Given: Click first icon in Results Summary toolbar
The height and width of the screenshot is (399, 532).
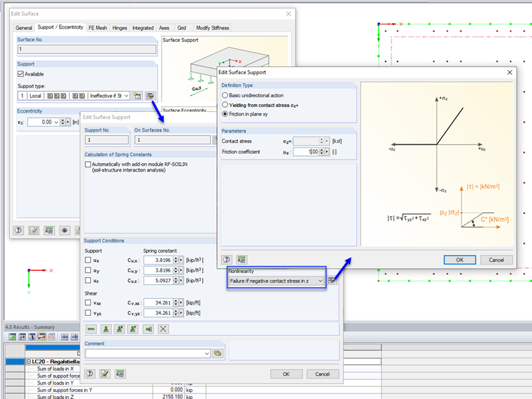Looking at the screenshot, I should click(13, 337).
